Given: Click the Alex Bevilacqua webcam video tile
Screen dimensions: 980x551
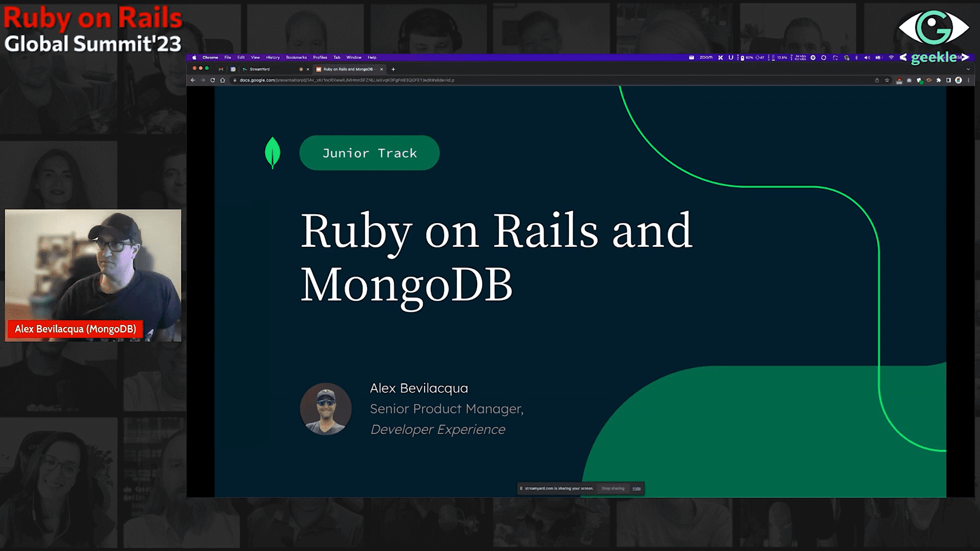Looking at the screenshot, I should point(93,275).
